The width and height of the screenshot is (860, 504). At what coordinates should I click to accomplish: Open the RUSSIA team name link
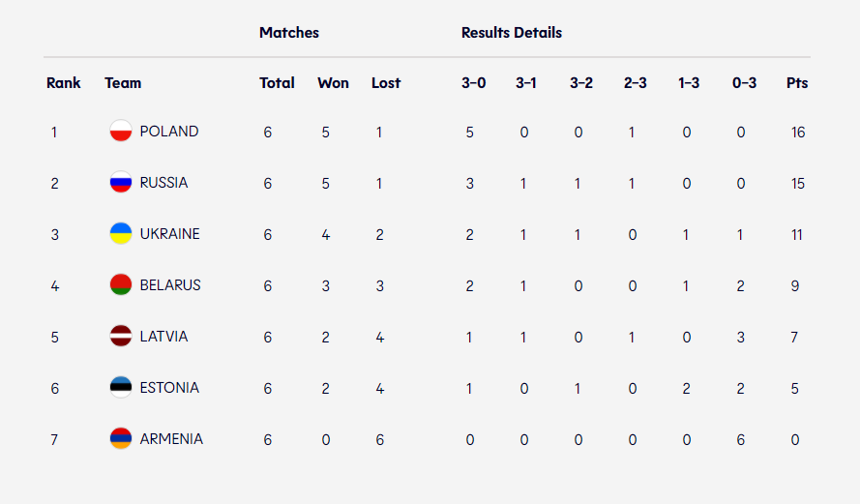163,183
